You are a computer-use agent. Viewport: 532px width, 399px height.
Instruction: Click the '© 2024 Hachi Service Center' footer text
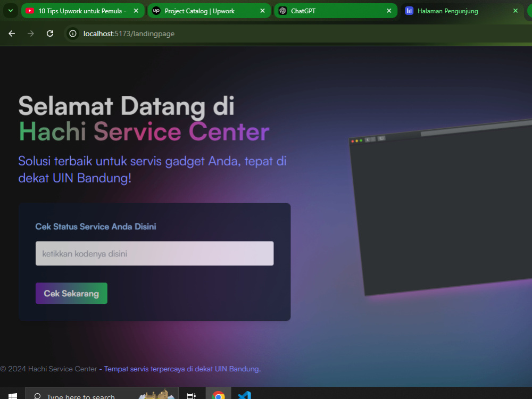click(x=48, y=369)
